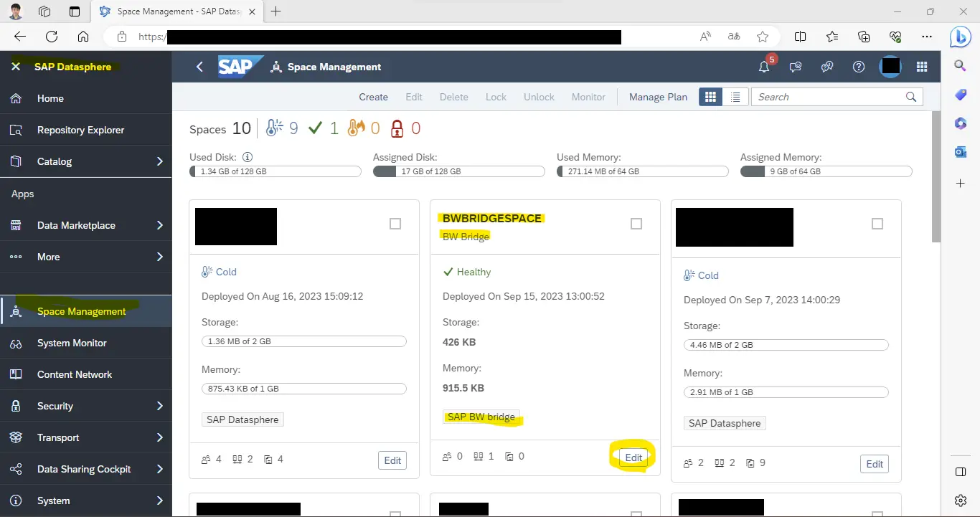Select checkbox on Aug 16 deployed tile
The image size is (980, 517).
395,224
